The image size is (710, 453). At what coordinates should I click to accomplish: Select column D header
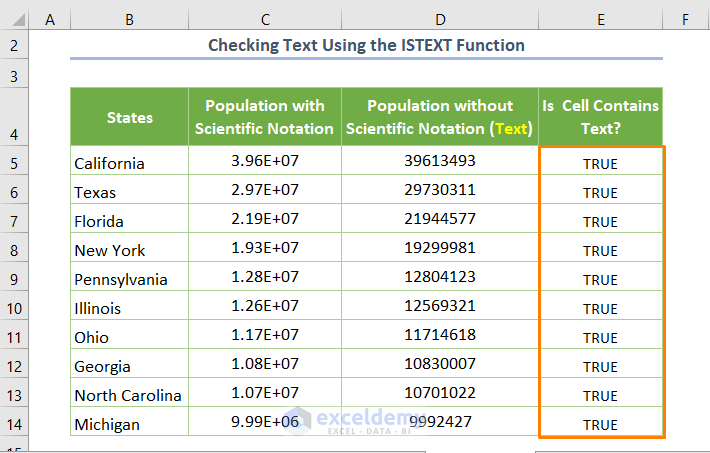pyautogui.click(x=440, y=17)
